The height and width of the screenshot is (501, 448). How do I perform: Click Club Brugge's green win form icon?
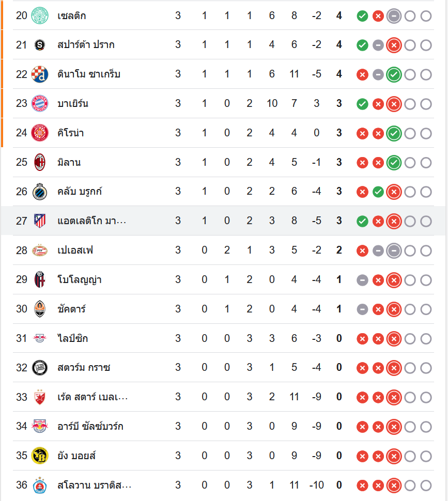378,192
